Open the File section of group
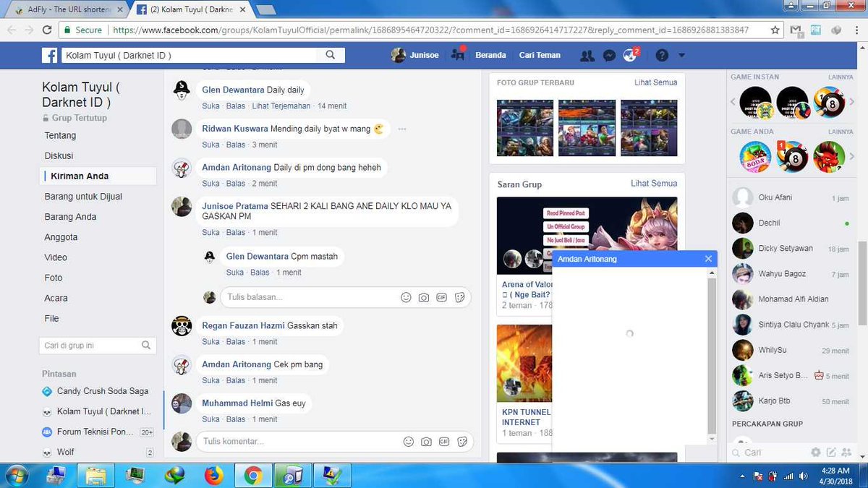The height and width of the screenshot is (488, 868). pyautogui.click(x=51, y=318)
